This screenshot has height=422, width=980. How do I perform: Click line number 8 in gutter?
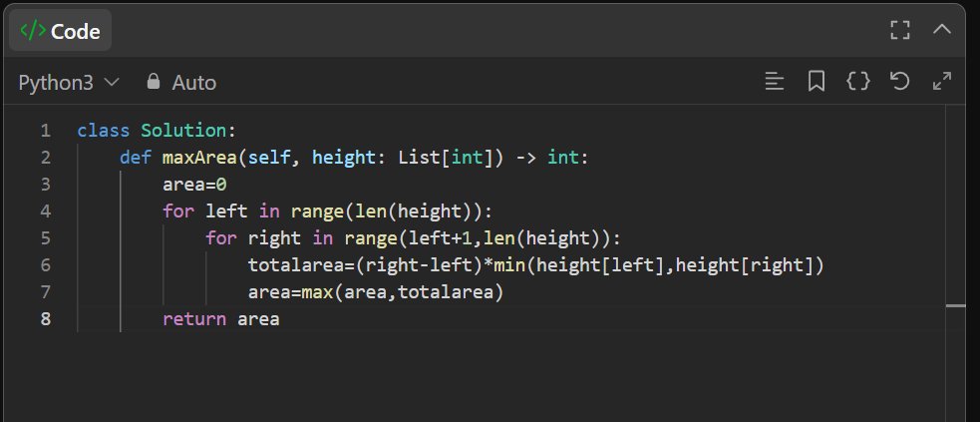pos(45,319)
